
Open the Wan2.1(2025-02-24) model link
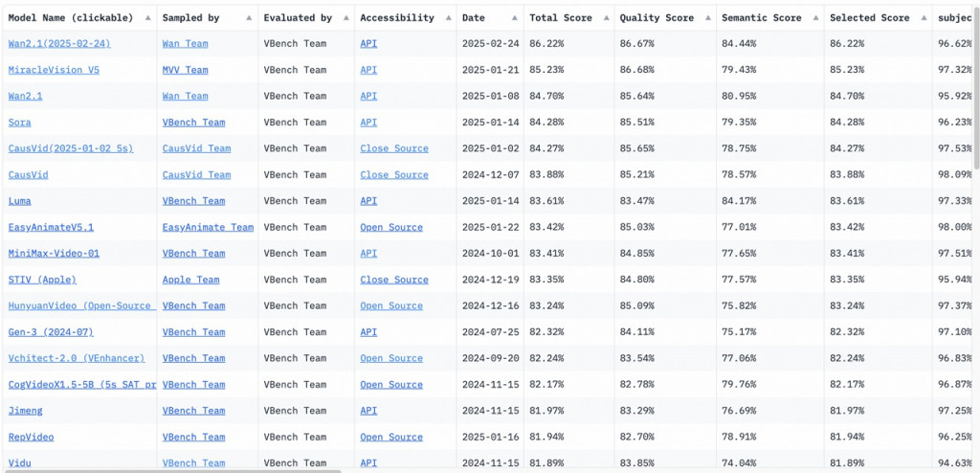click(59, 44)
